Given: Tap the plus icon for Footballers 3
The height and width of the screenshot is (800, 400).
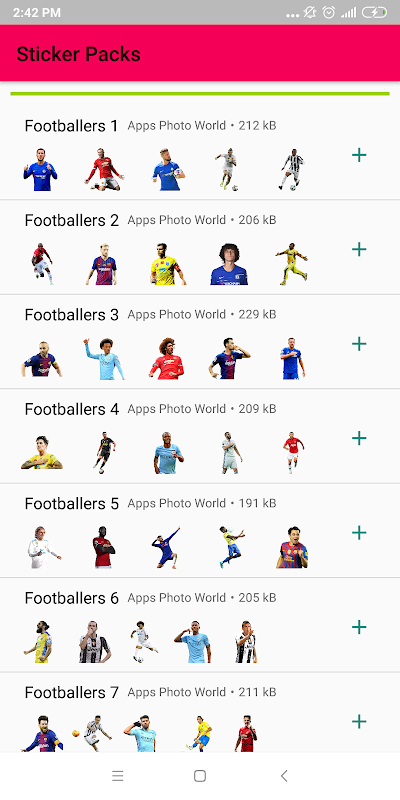Looking at the screenshot, I should point(359,344).
